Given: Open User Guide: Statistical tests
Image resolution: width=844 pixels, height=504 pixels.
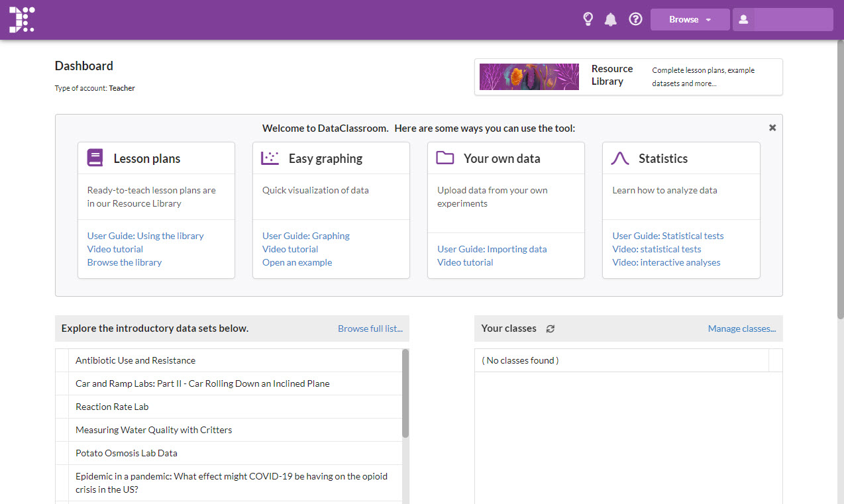Looking at the screenshot, I should coord(668,236).
